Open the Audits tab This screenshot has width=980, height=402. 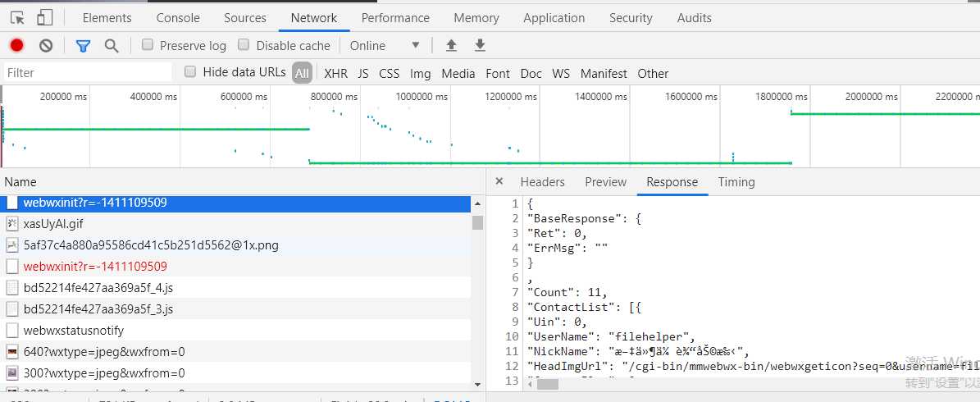point(695,18)
